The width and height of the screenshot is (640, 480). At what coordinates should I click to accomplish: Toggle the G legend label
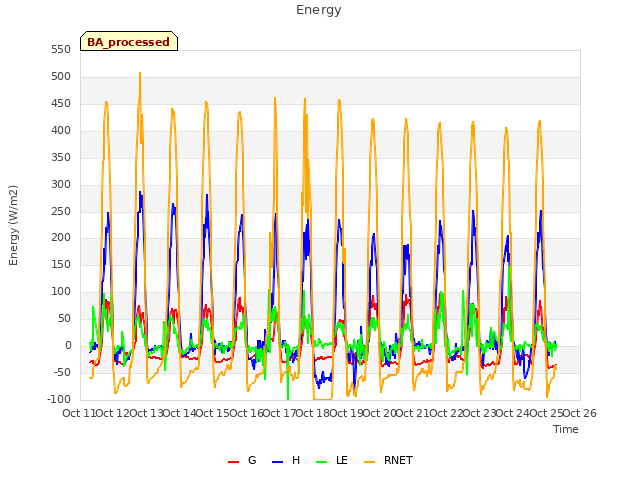coord(252,460)
